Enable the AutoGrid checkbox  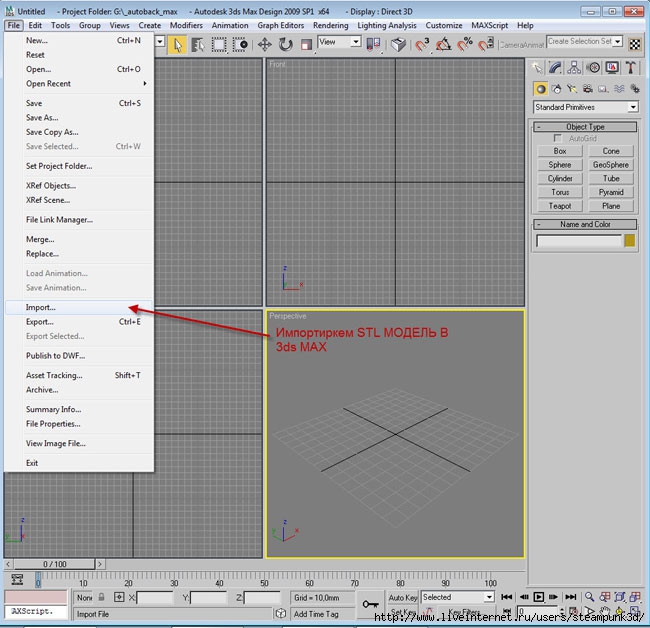click(558, 138)
